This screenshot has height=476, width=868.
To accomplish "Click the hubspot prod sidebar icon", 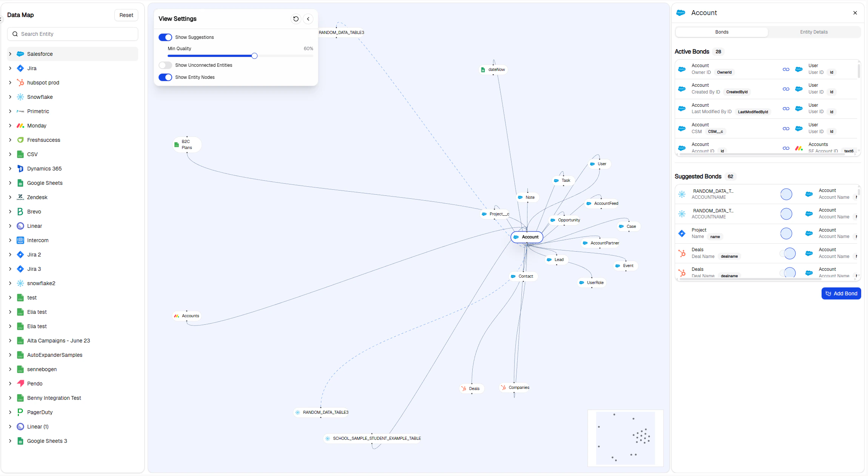I will 20,83.
